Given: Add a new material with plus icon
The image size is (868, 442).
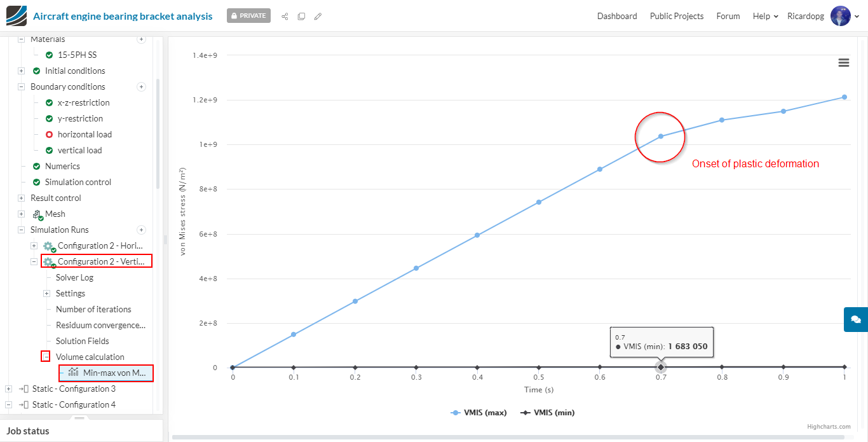Looking at the screenshot, I should [x=142, y=39].
